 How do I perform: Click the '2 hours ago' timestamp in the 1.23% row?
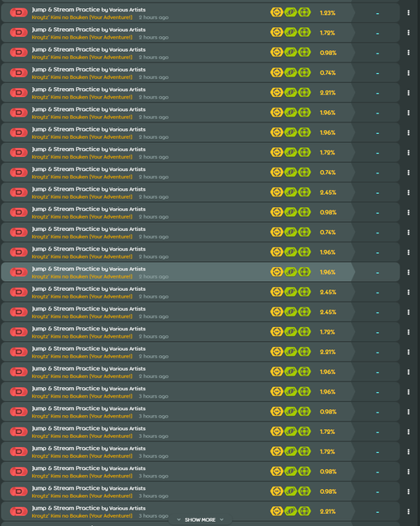[x=154, y=17]
